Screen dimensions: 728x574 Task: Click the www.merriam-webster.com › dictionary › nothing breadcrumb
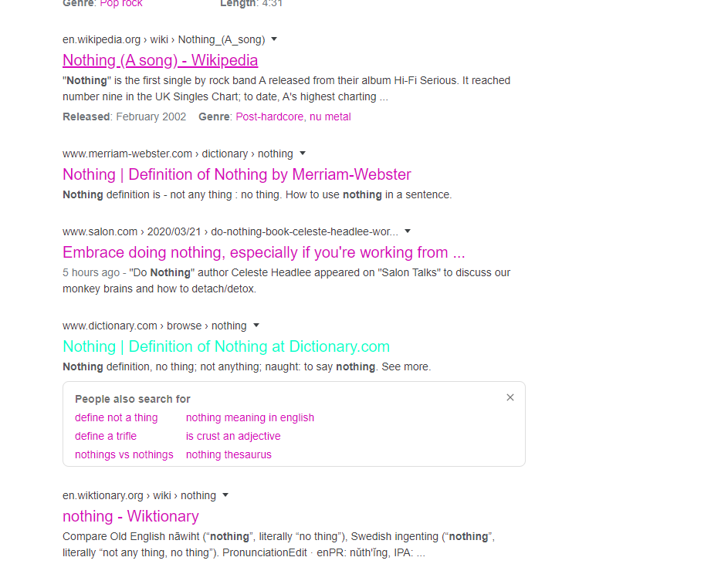click(x=178, y=154)
